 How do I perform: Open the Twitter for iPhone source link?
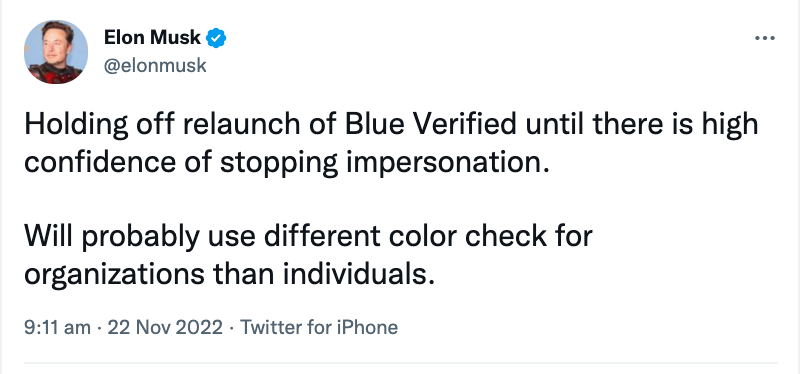(x=319, y=327)
